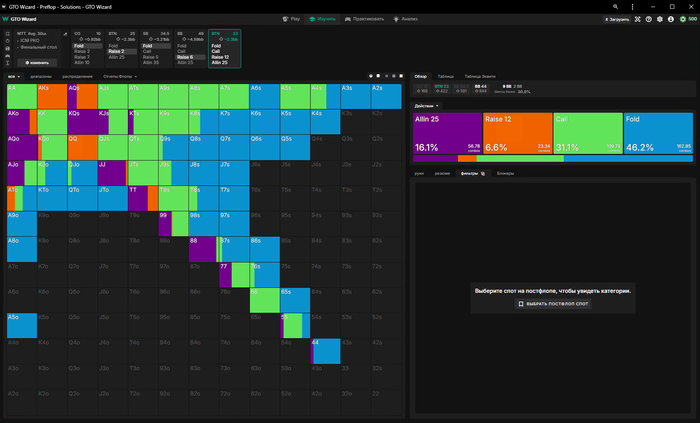The height and width of the screenshot is (423, 700).
Task: Click the GTO Wizard logo
Action: [x=20, y=19]
